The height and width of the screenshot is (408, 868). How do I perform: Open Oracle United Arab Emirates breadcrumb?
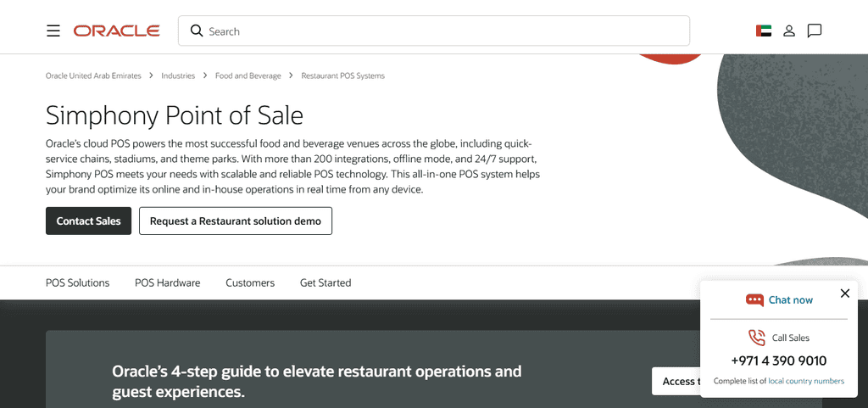[x=93, y=75]
